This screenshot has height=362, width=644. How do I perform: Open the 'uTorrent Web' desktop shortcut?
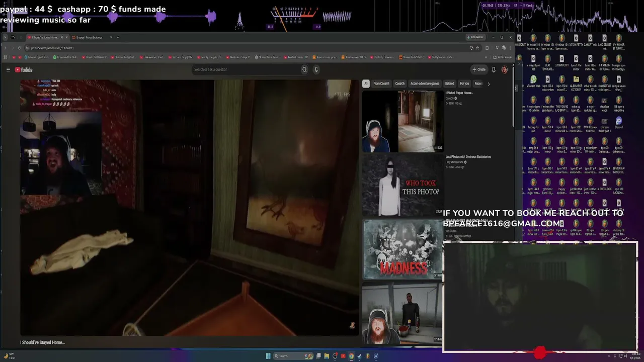(x=533, y=82)
